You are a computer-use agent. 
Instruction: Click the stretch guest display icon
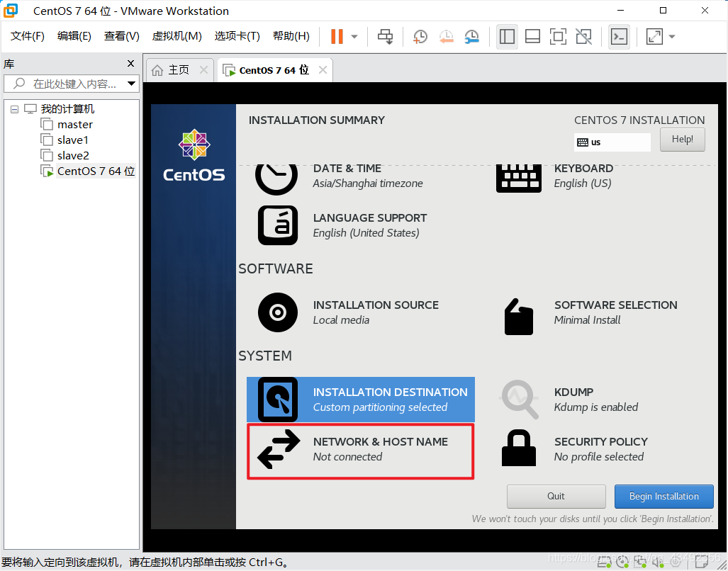(x=654, y=36)
